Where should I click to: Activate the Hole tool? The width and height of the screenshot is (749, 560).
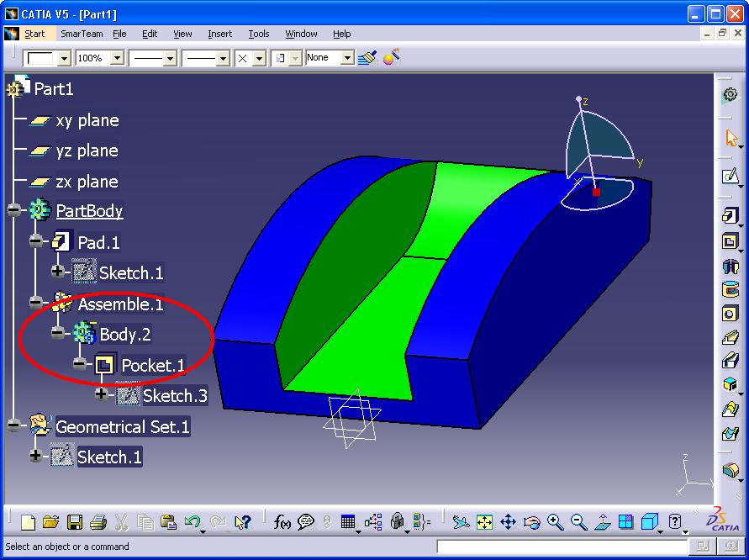pos(730,314)
